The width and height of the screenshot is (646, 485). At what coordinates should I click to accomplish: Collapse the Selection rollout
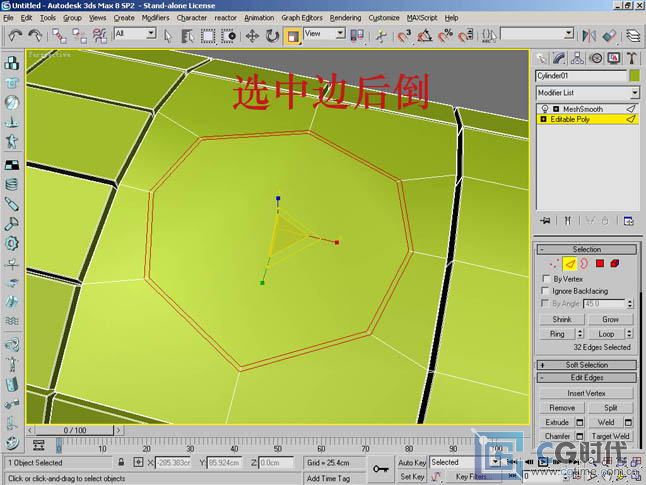click(x=587, y=249)
